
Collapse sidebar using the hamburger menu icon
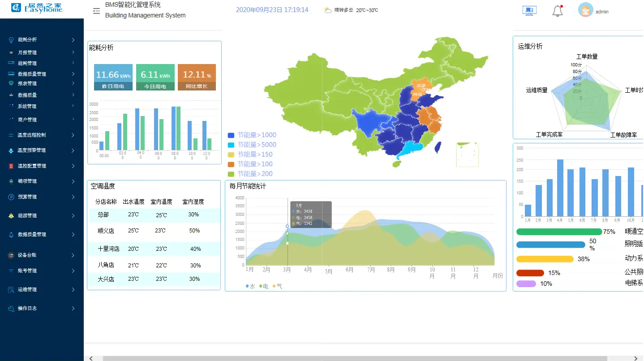pos(96,11)
